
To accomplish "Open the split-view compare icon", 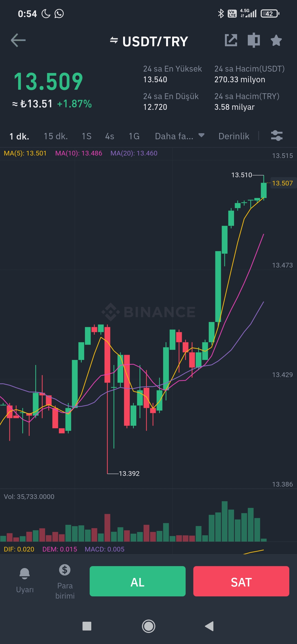I will 254,40.
